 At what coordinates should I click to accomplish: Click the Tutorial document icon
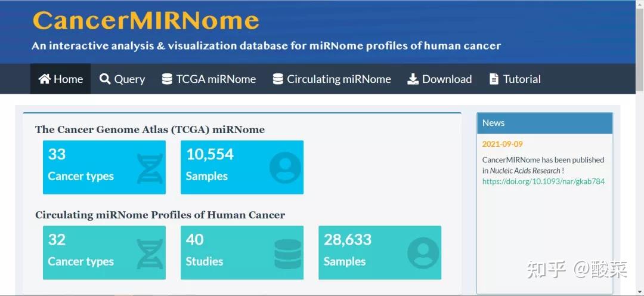[494, 79]
